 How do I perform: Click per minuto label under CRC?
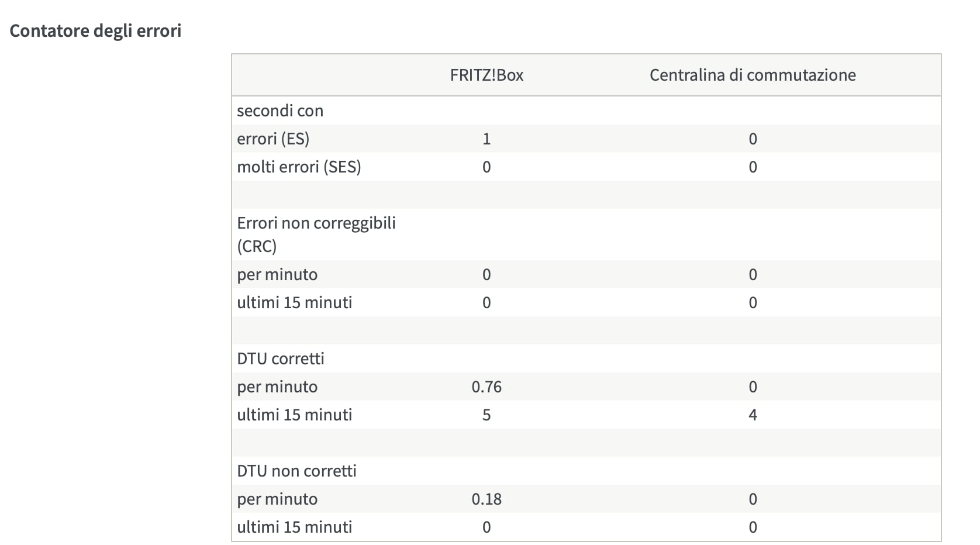(x=277, y=274)
